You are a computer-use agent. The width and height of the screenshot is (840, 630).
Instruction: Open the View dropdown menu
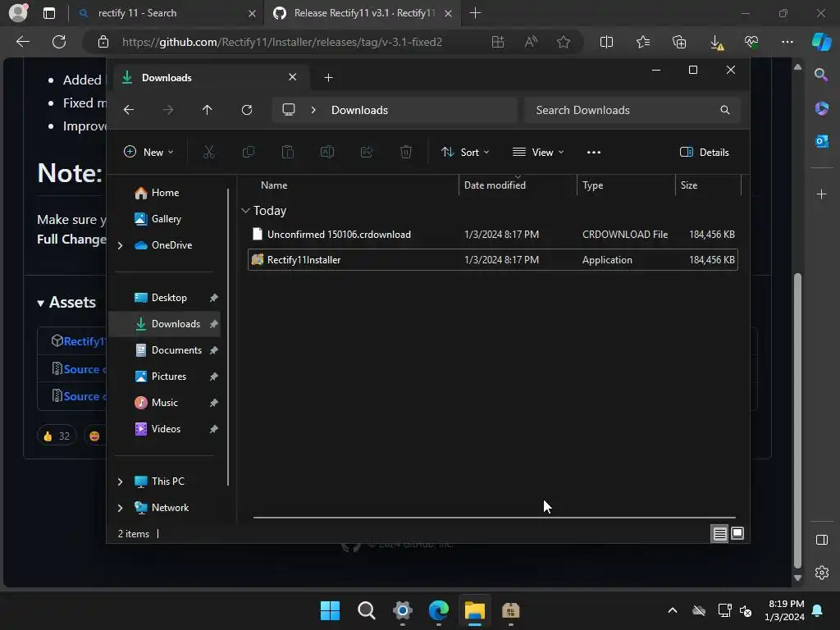coord(538,152)
